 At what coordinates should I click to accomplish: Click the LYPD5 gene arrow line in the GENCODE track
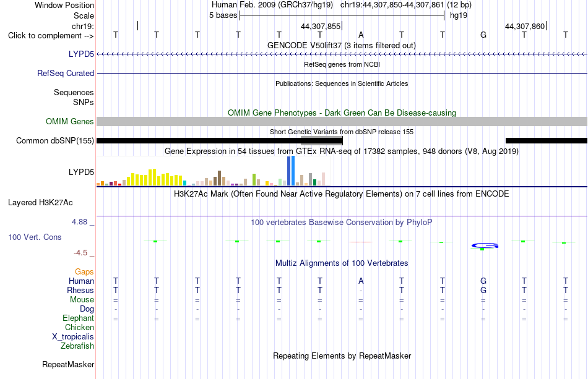[x=342, y=54]
